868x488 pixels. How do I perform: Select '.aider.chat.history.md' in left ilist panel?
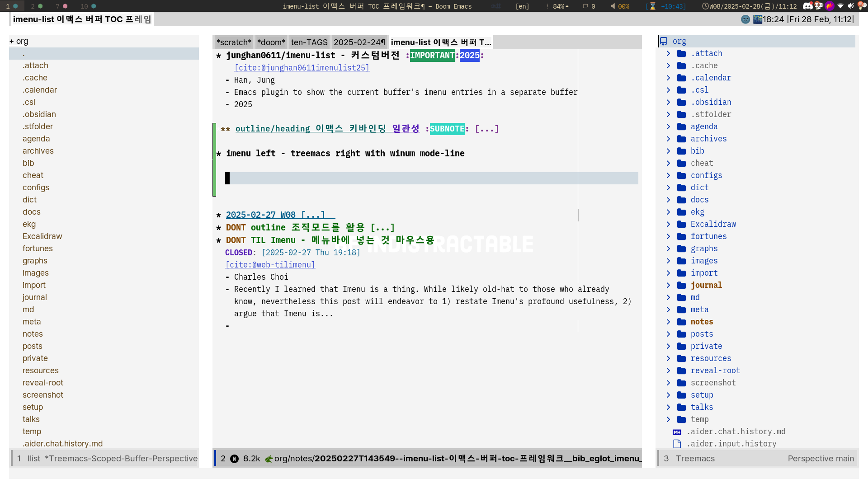[x=63, y=444]
